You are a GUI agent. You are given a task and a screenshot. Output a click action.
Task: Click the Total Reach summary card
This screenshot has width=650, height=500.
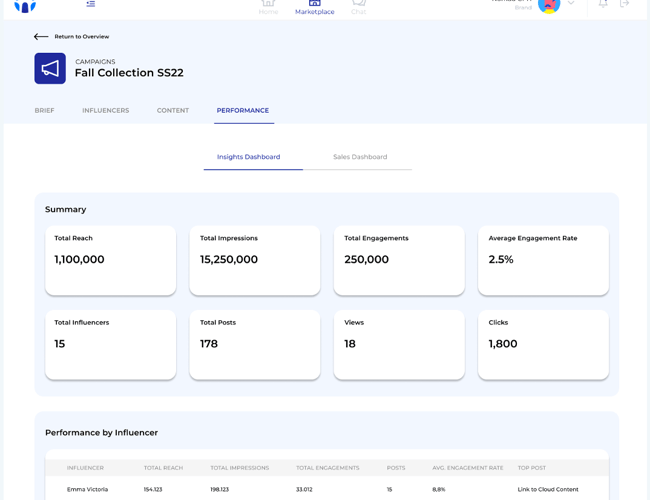click(x=110, y=260)
